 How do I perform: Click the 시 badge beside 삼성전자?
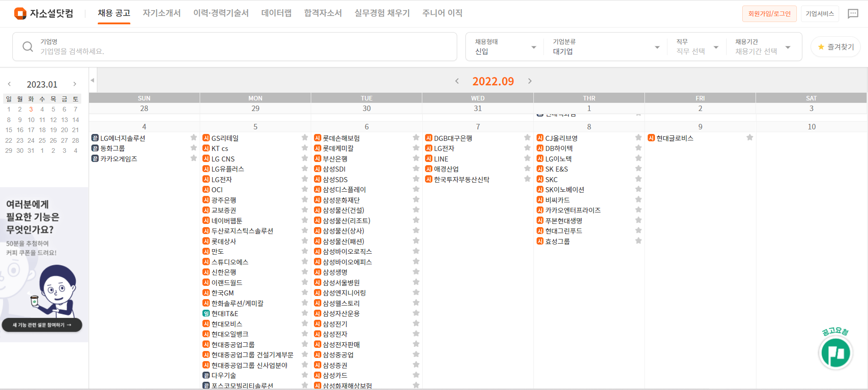[x=318, y=334]
